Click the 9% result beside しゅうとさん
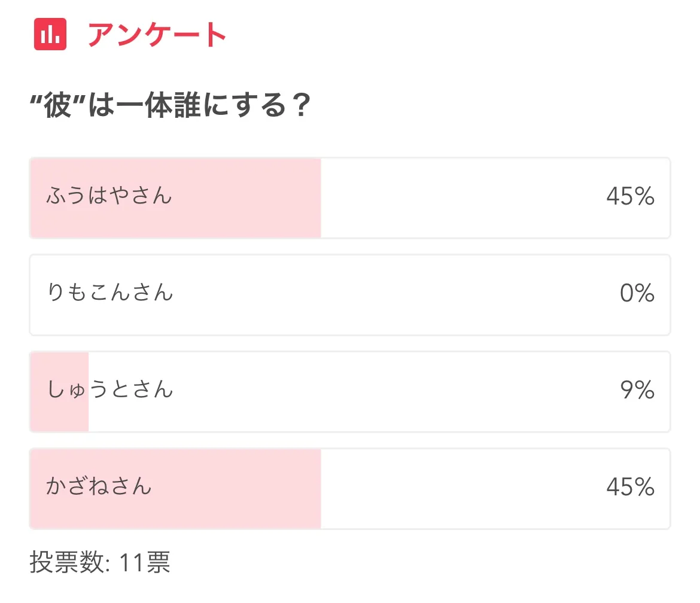Viewport: 700px width, 603px height. tap(637, 390)
